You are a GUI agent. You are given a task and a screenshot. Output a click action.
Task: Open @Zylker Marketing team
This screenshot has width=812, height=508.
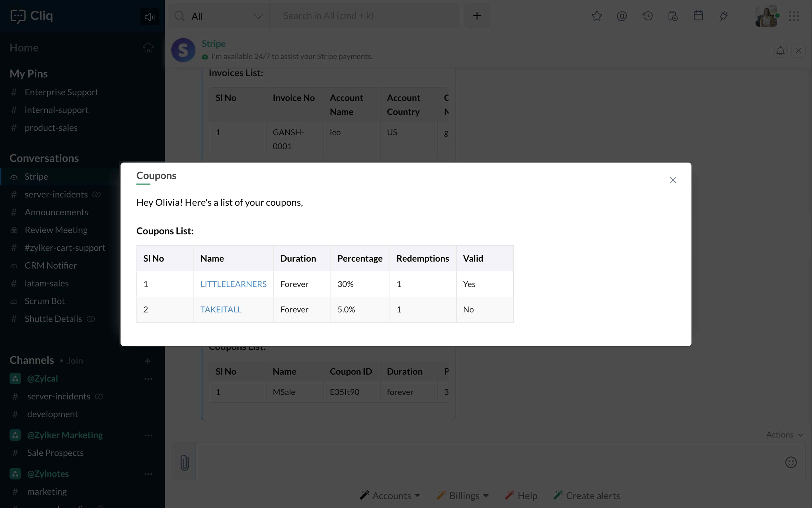pos(65,435)
